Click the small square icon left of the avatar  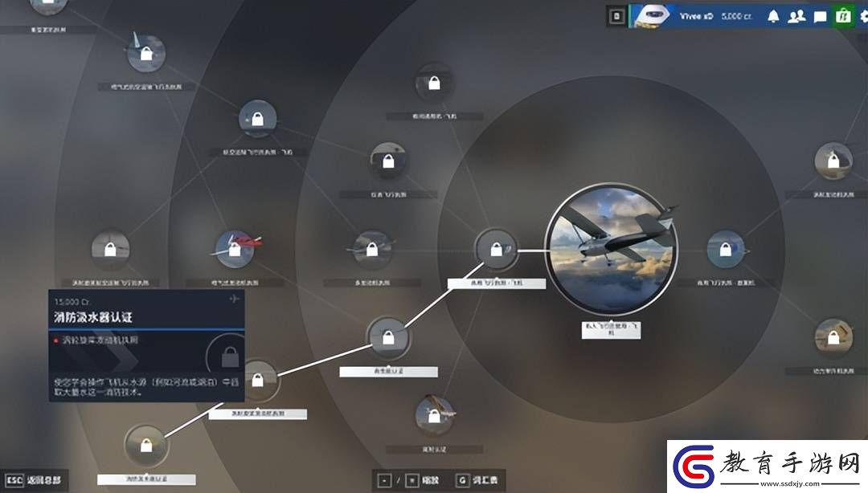coord(616,17)
